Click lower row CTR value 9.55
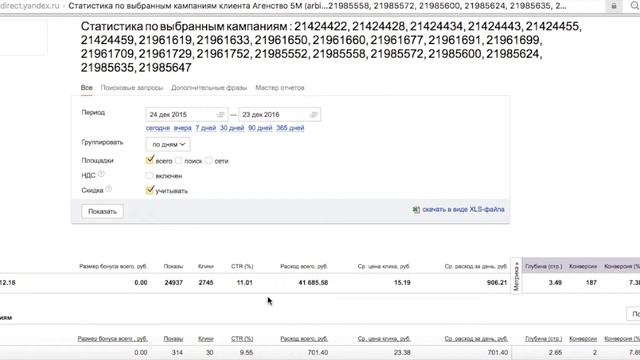 (246, 353)
